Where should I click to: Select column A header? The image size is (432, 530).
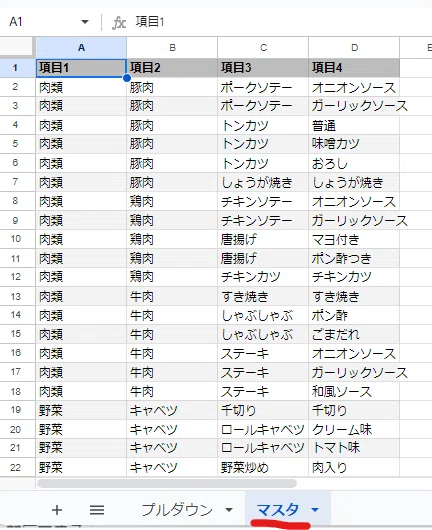81,48
